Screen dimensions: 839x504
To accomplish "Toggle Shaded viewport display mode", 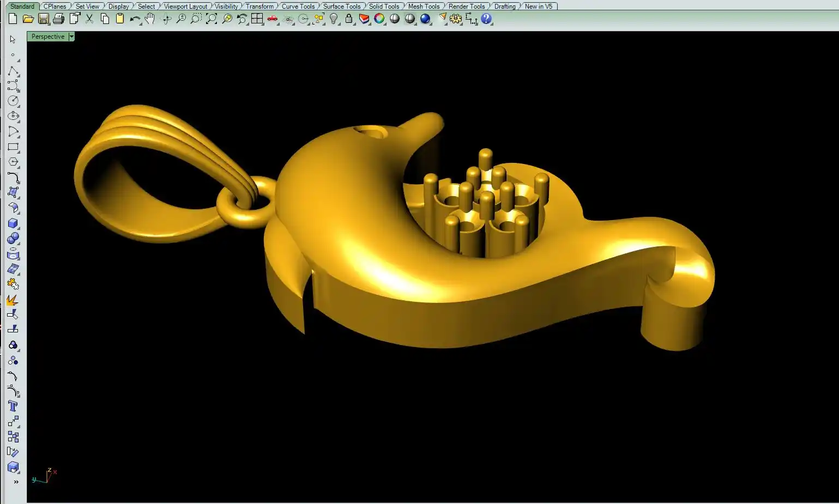I will 395,19.
